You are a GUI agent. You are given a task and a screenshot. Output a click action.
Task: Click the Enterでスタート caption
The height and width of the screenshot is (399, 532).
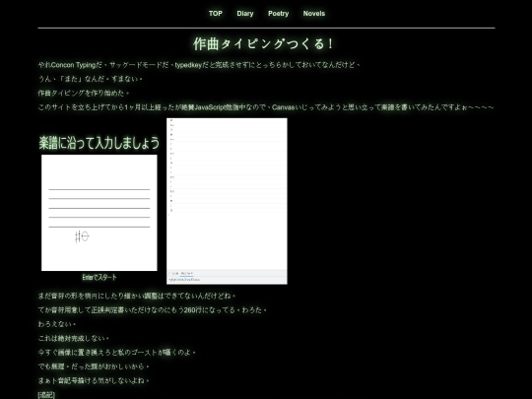(100, 277)
